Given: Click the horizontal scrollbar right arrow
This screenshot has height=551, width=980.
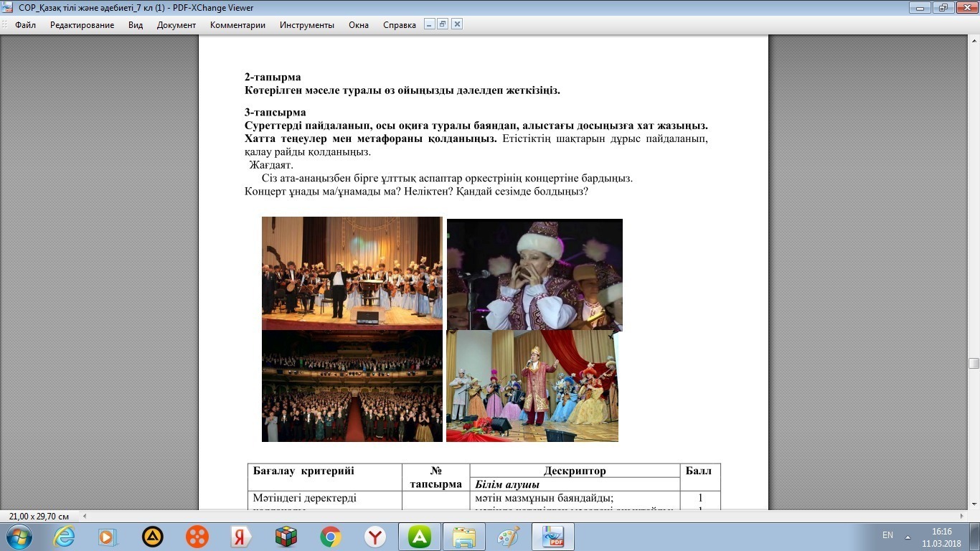Looking at the screenshot, I should coord(962,516).
